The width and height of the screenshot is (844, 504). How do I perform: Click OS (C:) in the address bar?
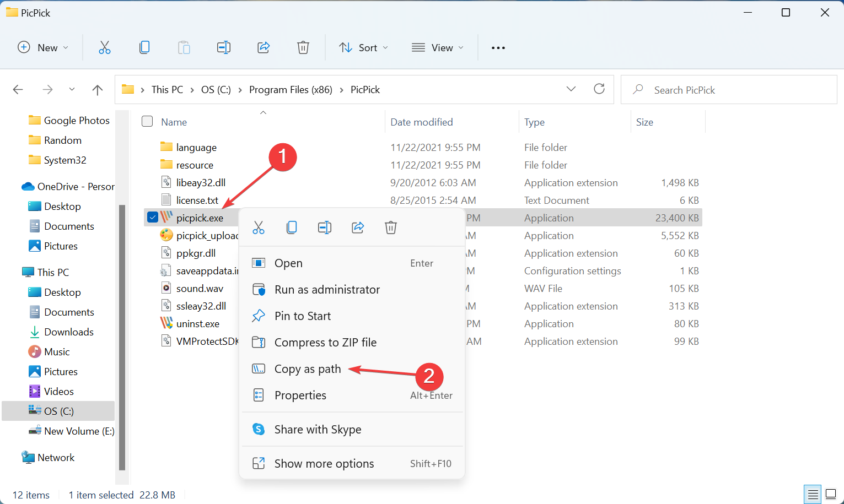[x=216, y=90]
